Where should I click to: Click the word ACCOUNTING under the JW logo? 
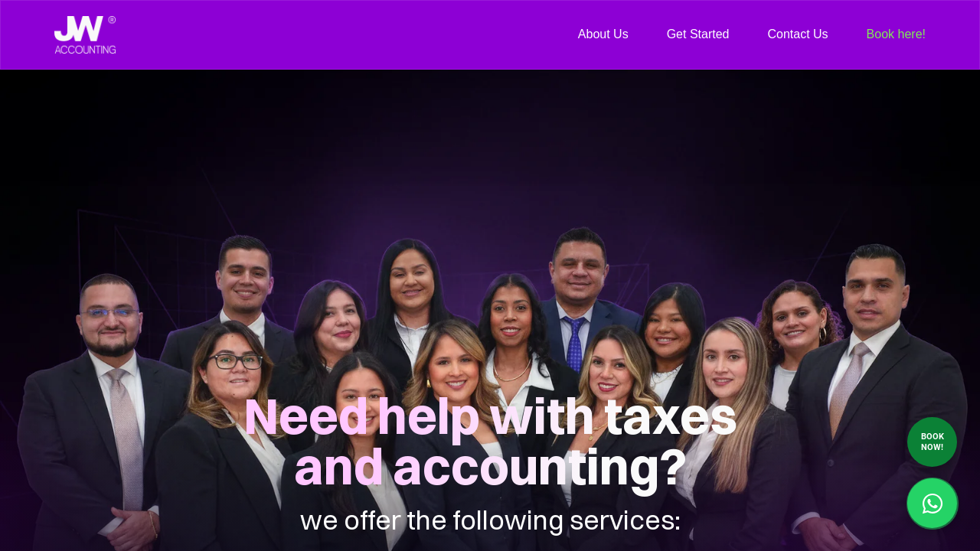click(x=85, y=49)
